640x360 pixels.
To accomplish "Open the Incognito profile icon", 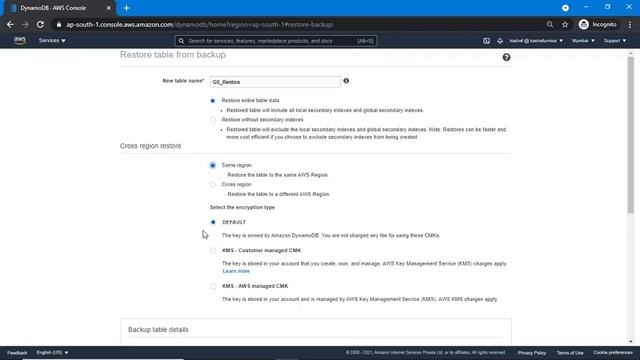I will tap(584, 24).
